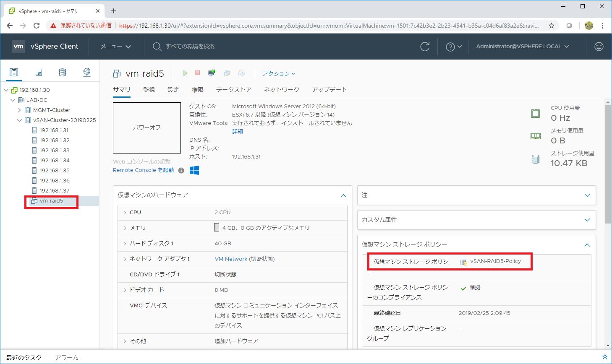Expand the MGMT-Cluster tree node
Image resolution: width=612 pixels, height=364 pixels.
point(19,110)
